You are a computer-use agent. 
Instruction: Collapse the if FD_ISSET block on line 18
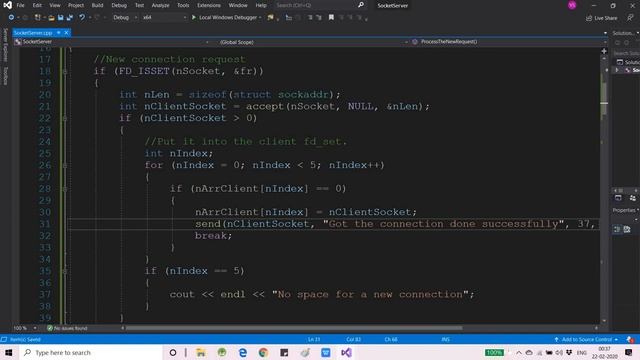(65, 71)
